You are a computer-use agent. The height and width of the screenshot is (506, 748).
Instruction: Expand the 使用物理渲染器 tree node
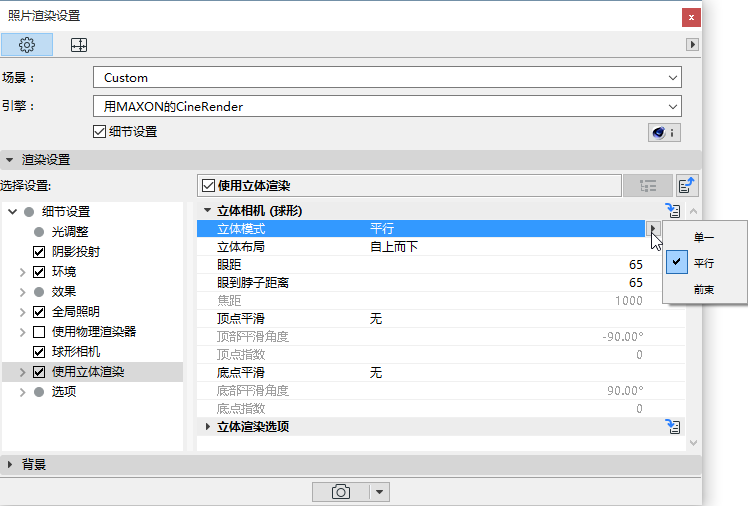tap(22, 332)
